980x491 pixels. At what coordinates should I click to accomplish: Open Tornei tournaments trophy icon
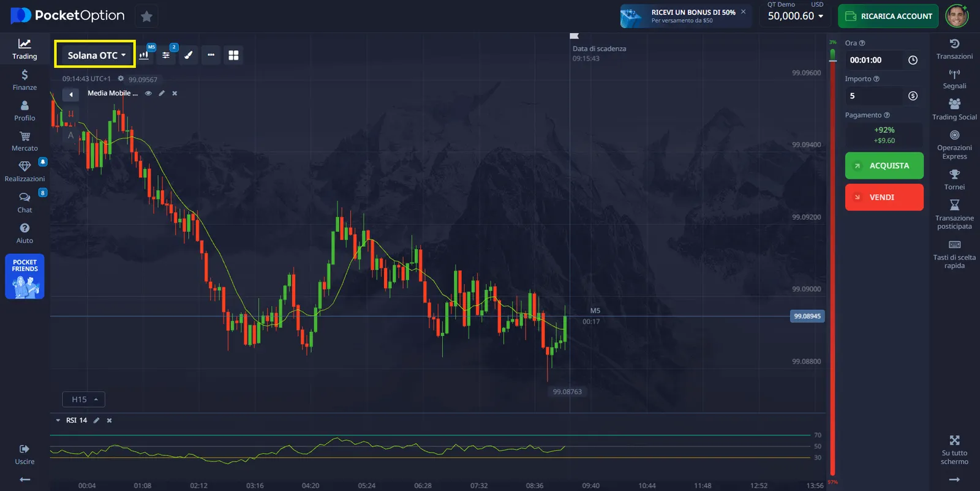tap(954, 180)
